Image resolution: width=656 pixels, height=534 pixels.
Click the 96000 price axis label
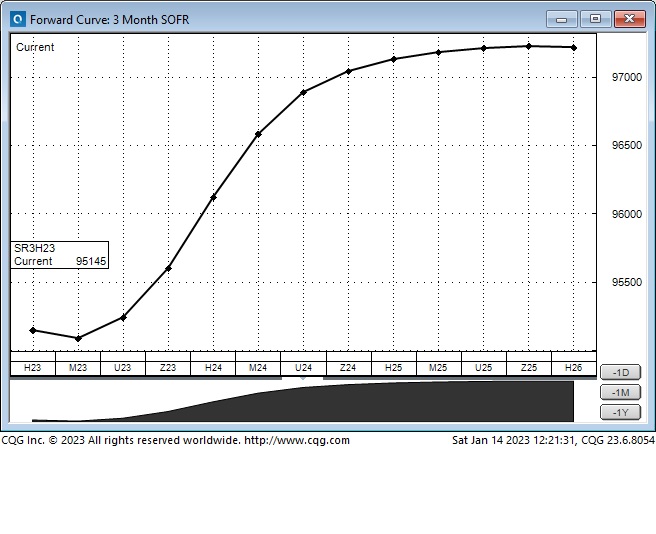click(626, 214)
